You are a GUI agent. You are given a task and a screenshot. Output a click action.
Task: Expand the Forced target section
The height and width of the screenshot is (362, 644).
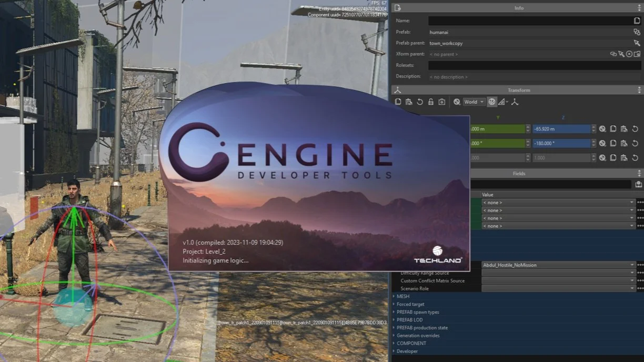pos(394,304)
